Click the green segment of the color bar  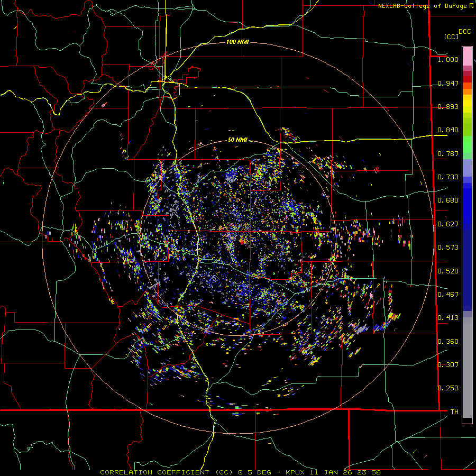467,144
